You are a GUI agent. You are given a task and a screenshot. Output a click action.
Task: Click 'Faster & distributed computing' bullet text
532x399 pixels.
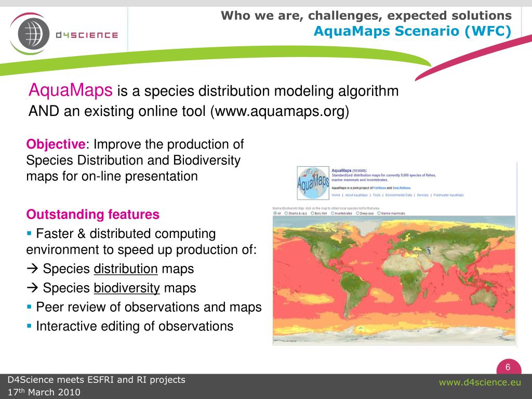(x=126, y=234)
